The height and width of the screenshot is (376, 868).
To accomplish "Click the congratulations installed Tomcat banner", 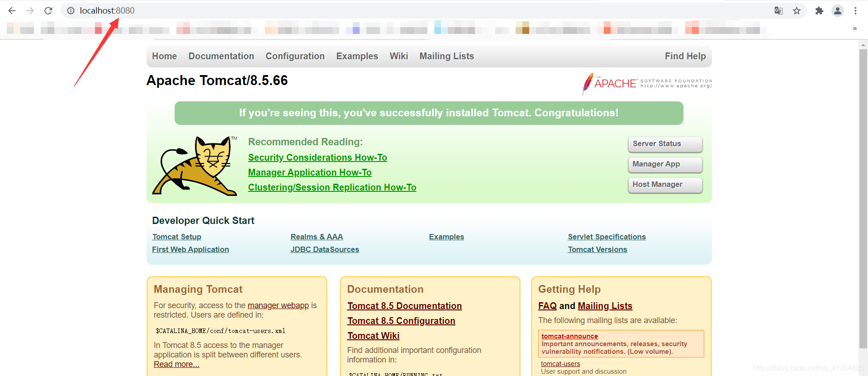I will (x=429, y=113).
